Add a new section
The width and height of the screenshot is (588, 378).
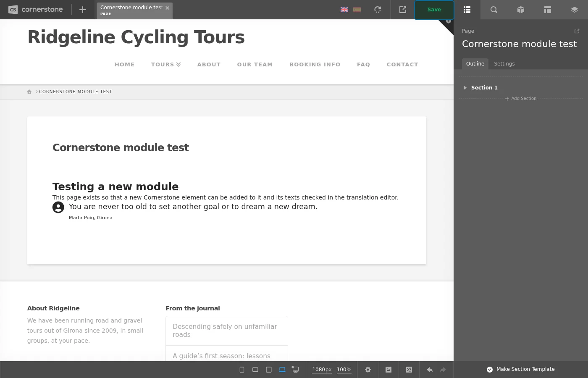[x=521, y=99]
